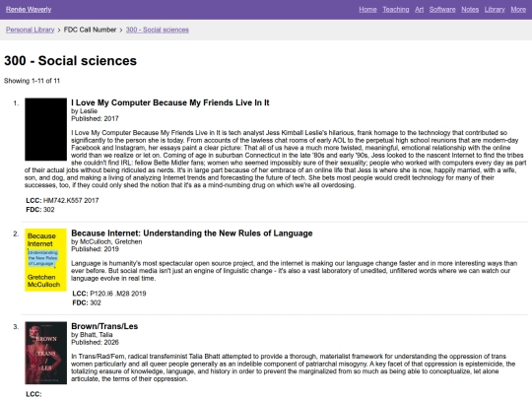Click the Because Internet description paragraph
532x399 pixels.
[x=294, y=271]
